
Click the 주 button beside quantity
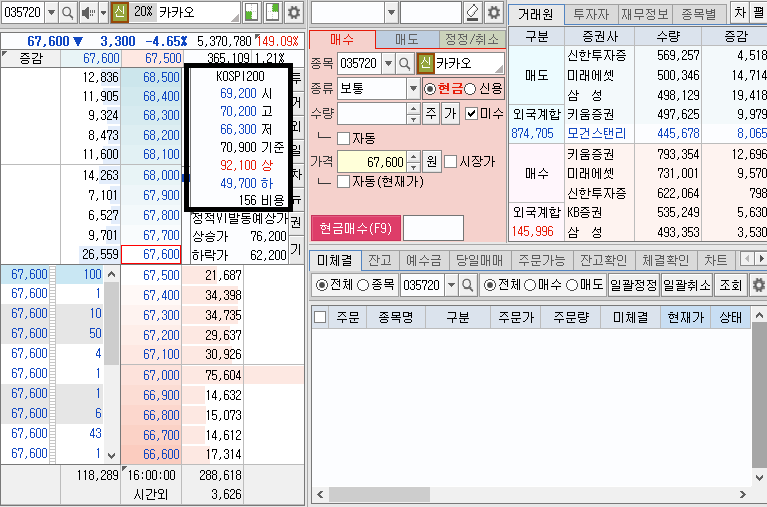tap(430, 114)
